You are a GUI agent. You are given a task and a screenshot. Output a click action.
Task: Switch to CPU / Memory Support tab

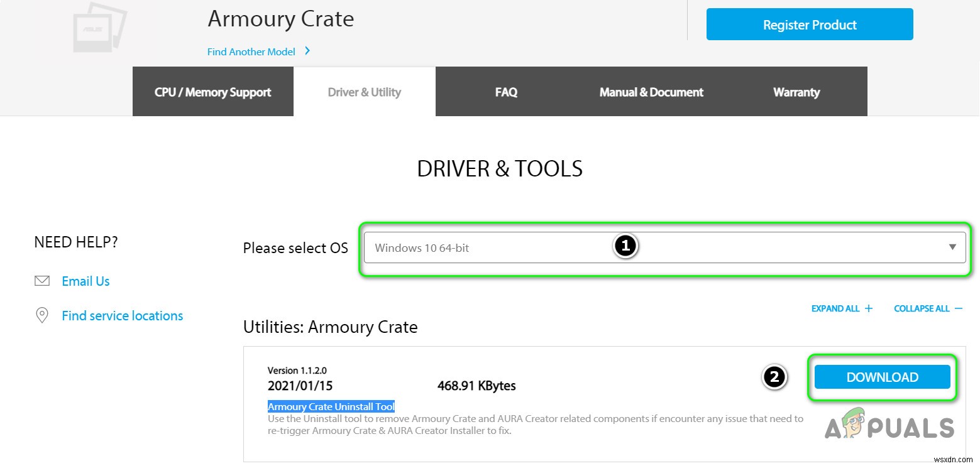212,92
